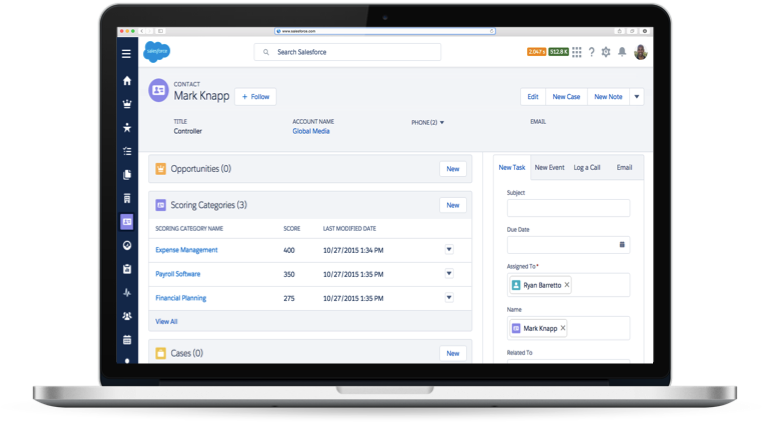This screenshot has width=762, height=422.
Task: Open Calendar icon in sidebar
Action: pos(127,340)
